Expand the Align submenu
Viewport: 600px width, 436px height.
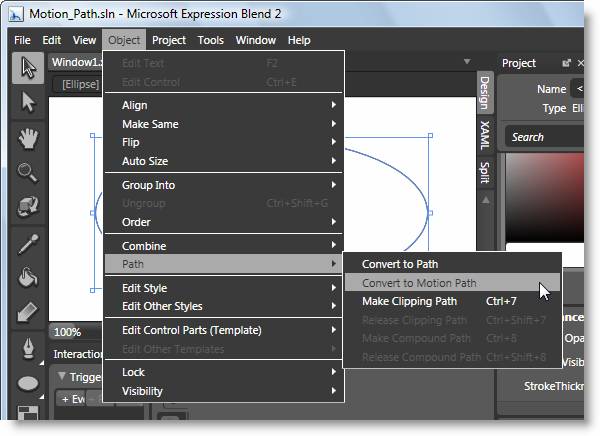[223, 105]
